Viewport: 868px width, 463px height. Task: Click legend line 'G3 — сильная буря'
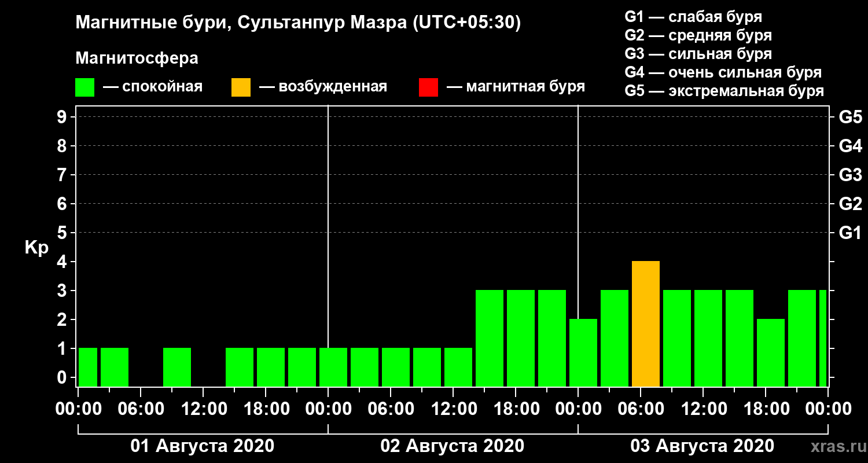click(698, 54)
